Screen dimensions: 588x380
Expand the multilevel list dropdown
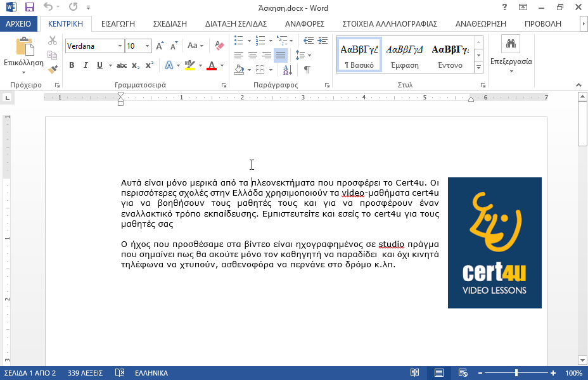291,41
